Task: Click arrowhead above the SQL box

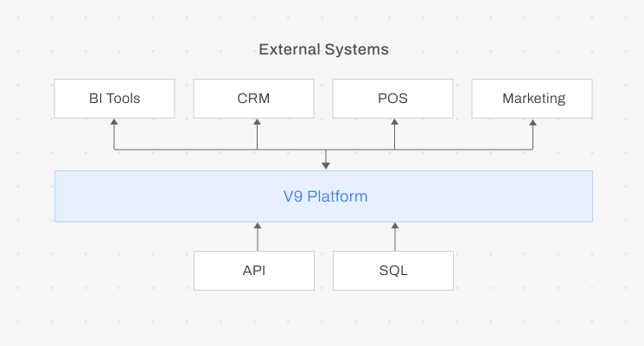Action: click(x=395, y=227)
